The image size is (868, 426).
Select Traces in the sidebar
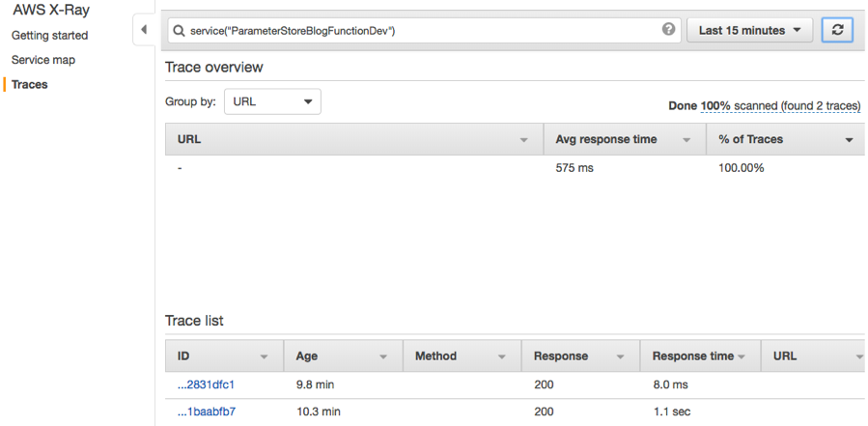tap(29, 84)
